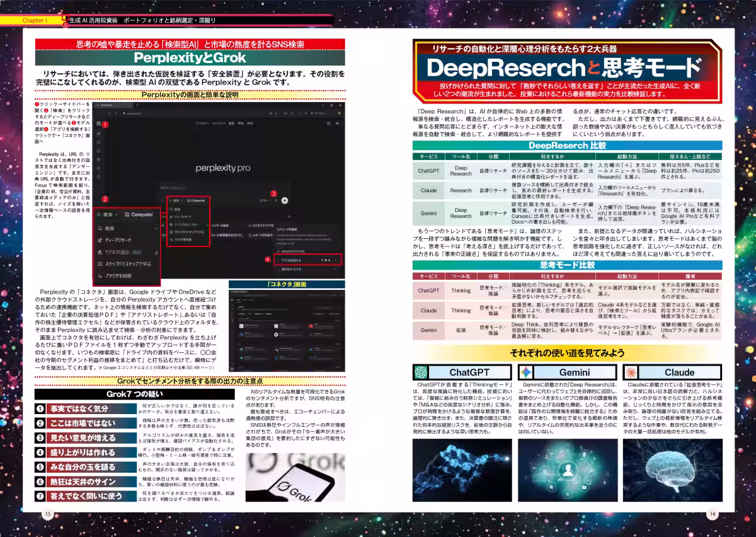Click the ChatGPT logo icon beside the ChatGPT heading
Image resolution: width=756 pixels, height=537 pixels.
click(422, 372)
